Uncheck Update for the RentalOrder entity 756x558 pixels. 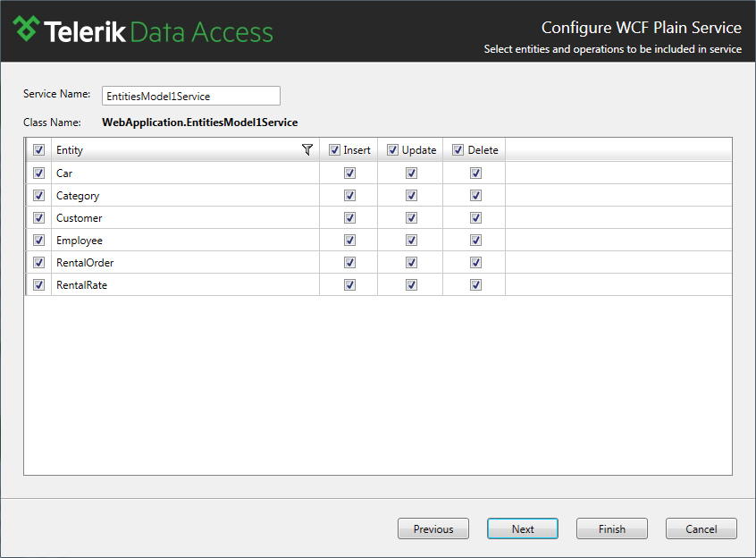click(x=411, y=262)
